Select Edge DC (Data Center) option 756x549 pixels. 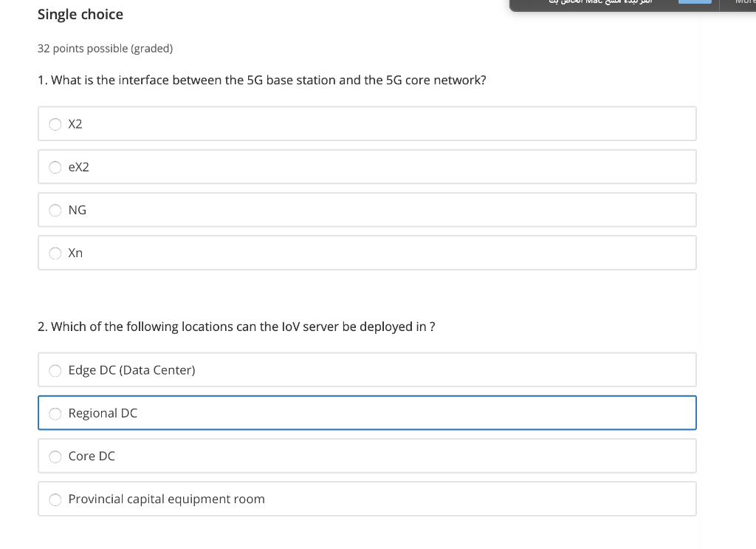[x=55, y=370]
